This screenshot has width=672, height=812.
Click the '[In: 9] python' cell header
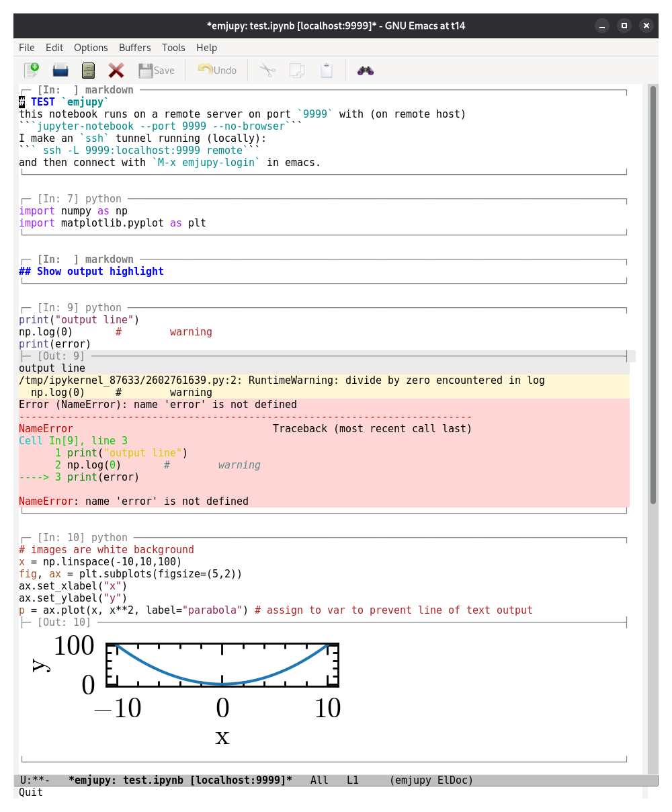pyautogui.click(x=79, y=308)
